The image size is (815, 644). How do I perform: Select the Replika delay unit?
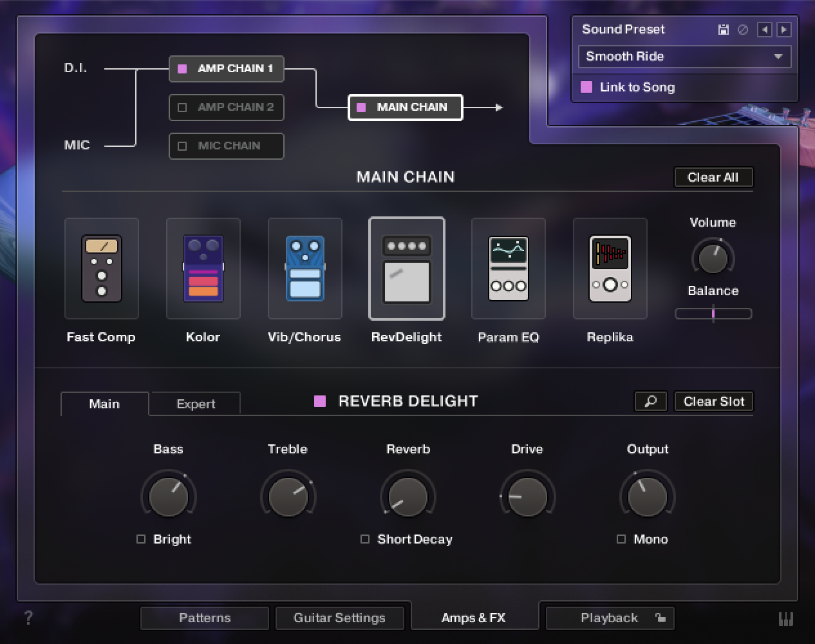[610, 269]
